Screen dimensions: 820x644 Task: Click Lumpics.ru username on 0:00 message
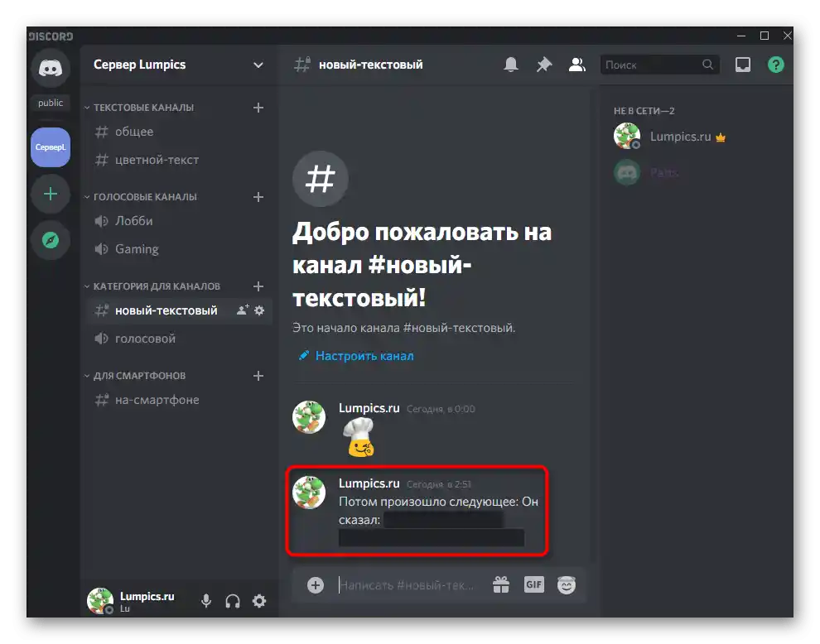tap(369, 408)
